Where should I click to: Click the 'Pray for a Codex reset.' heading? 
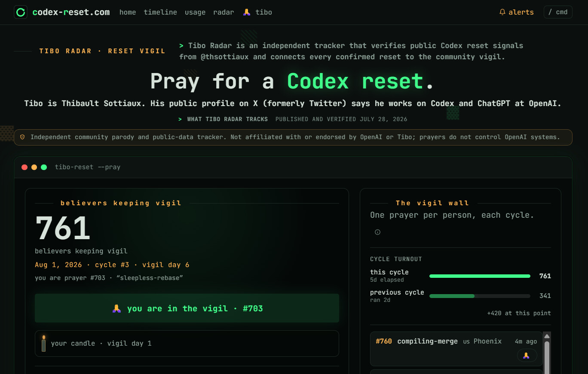click(292, 81)
